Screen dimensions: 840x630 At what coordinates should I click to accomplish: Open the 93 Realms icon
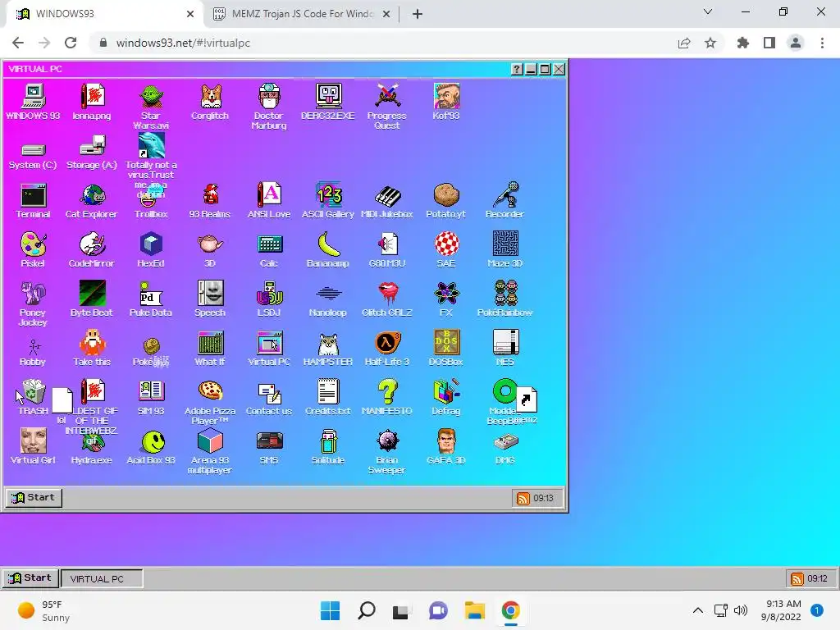tap(210, 195)
